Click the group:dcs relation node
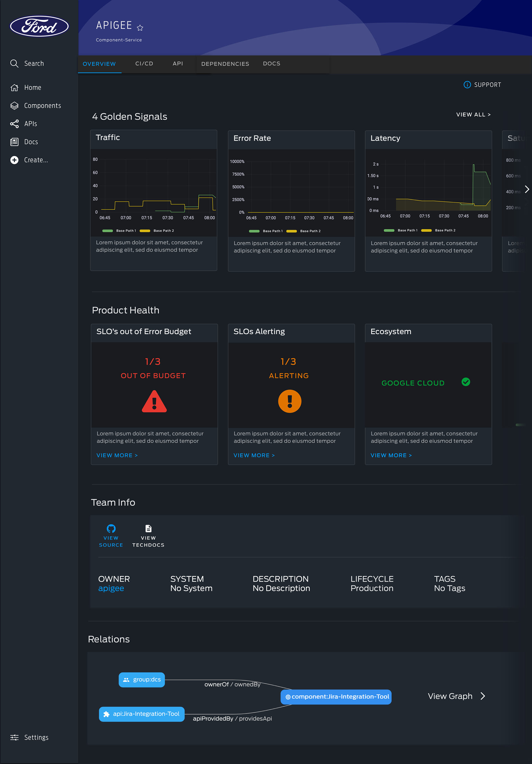The image size is (532, 764). (142, 679)
